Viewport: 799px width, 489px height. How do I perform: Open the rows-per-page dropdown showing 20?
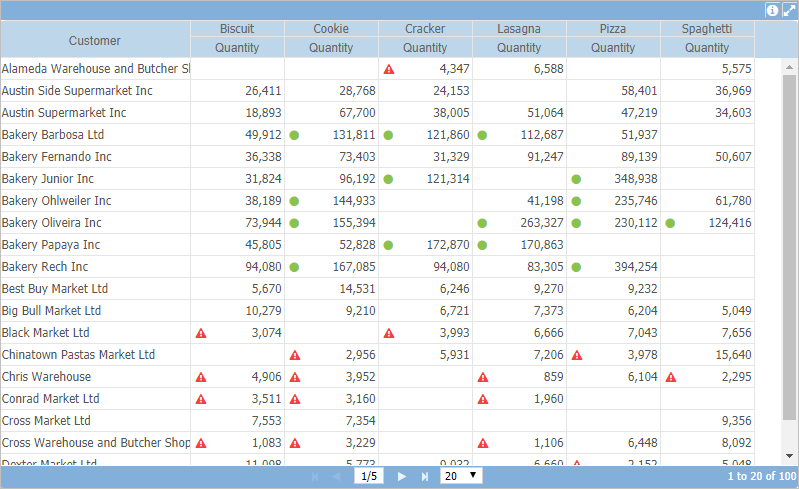click(461, 476)
